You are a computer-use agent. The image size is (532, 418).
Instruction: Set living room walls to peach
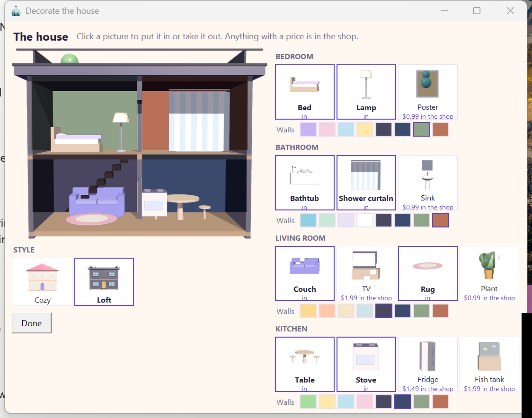coord(327,311)
